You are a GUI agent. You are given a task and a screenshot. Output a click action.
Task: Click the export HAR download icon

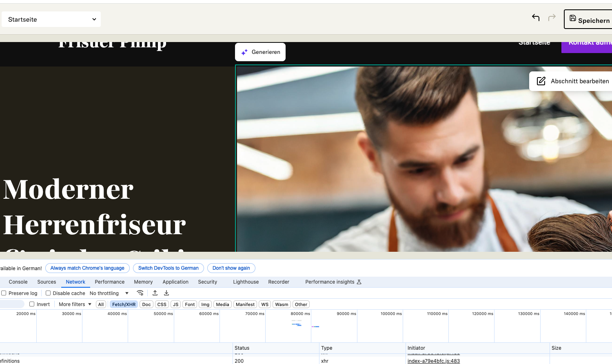[166, 293]
